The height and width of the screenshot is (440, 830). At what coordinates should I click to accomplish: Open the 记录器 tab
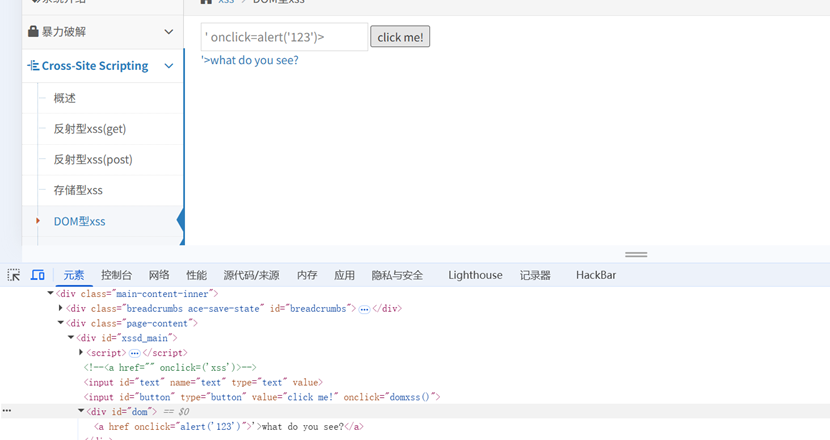point(535,275)
